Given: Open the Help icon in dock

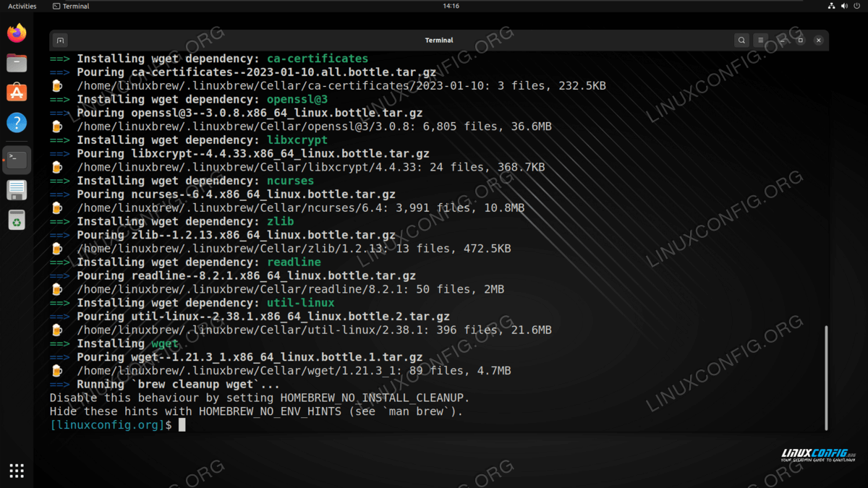Looking at the screenshot, I should [17, 122].
